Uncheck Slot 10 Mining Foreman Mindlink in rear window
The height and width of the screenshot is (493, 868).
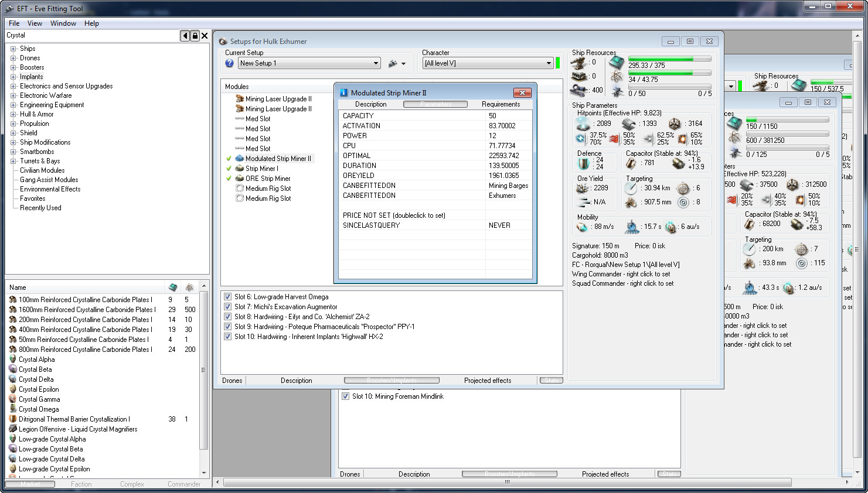click(345, 396)
